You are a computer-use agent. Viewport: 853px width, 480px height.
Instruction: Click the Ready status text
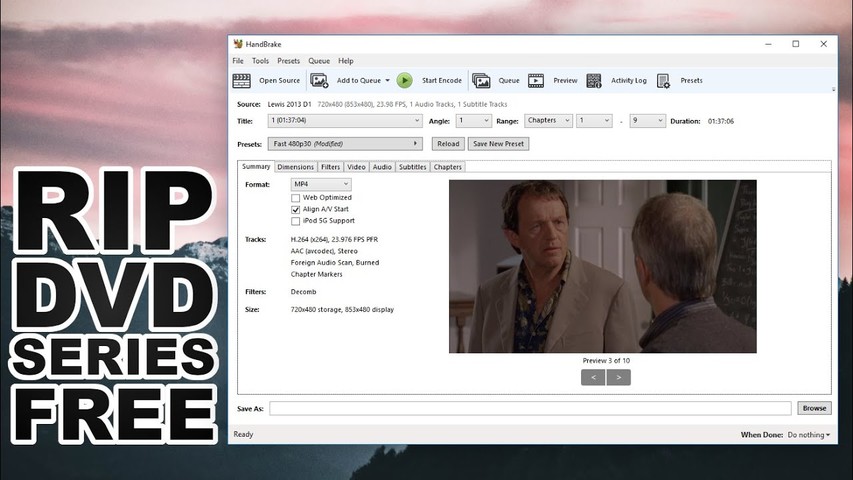243,434
